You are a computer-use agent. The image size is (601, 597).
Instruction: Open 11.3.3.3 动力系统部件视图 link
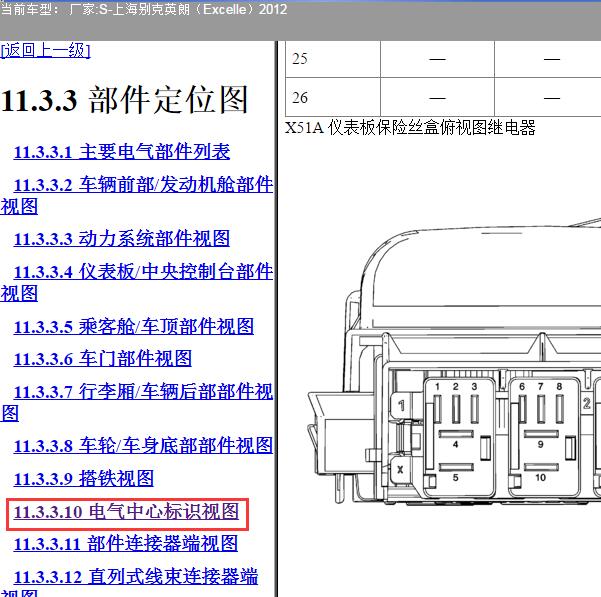coord(122,238)
